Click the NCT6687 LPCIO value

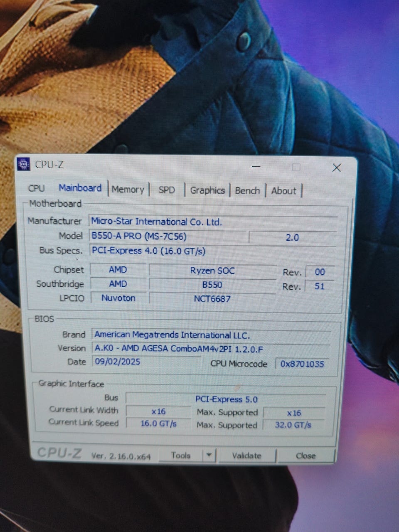click(212, 299)
